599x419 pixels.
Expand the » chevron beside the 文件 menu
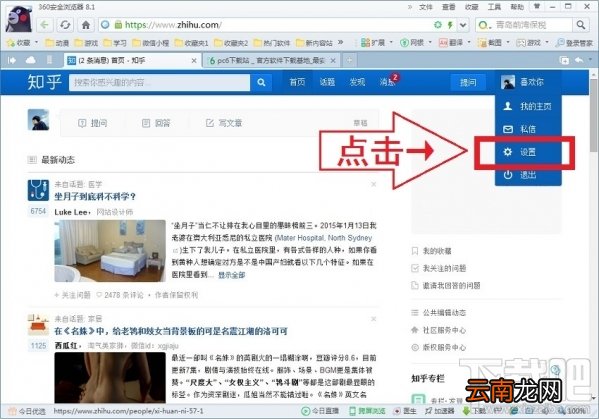coord(410,7)
